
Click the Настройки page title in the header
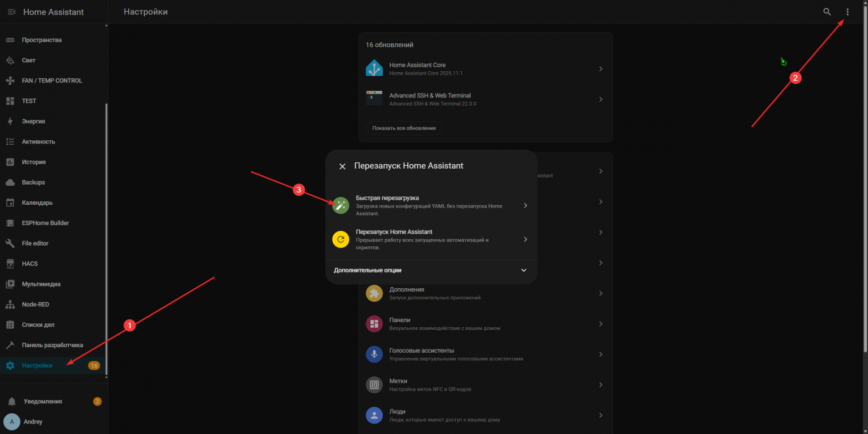click(145, 12)
